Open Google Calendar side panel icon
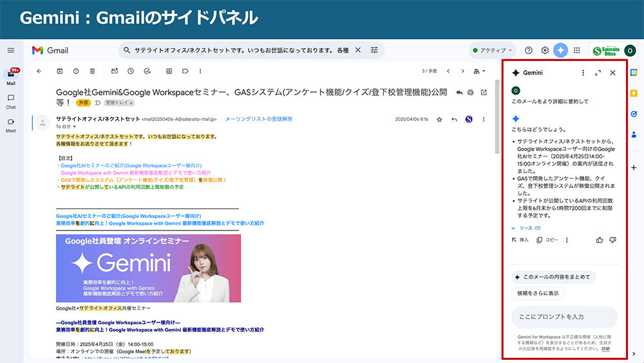 (x=634, y=73)
